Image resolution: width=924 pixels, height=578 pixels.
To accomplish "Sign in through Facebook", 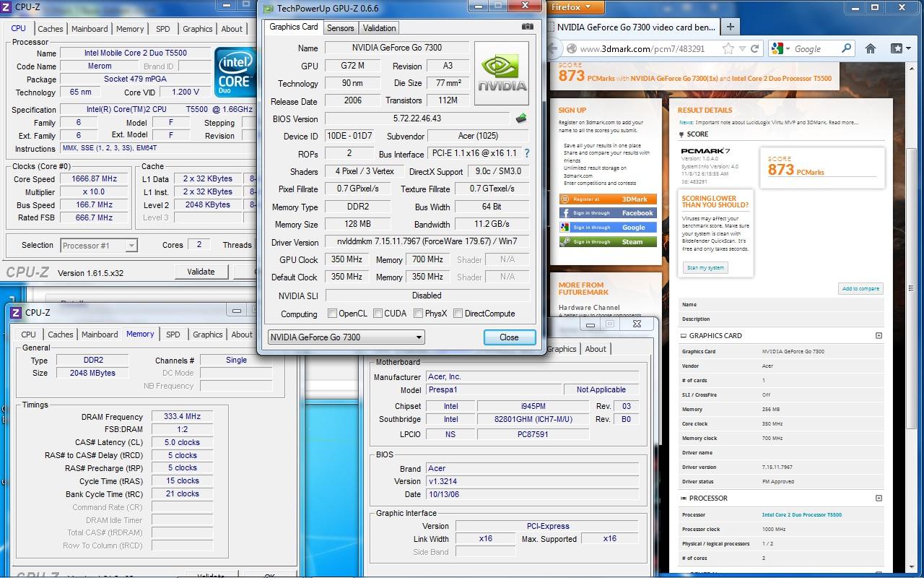I will [x=608, y=213].
